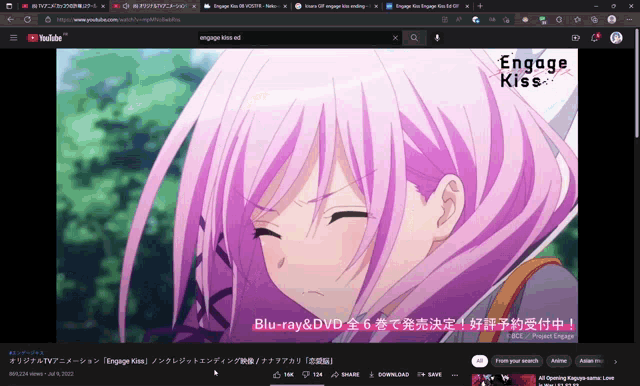Open the All Opening Kaguya-sama suggested video thumbnail
This screenshot has width=640, height=386.
tap(504, 380)
